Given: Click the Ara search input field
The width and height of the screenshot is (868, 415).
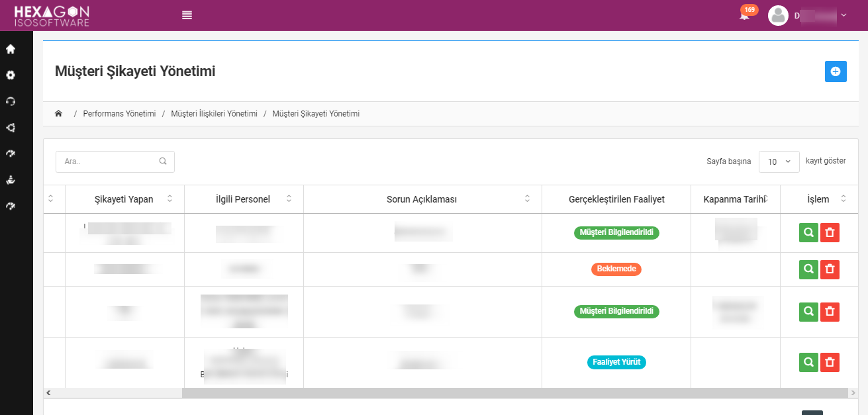Looking at the screenshot, I should [x=110, y=161].
